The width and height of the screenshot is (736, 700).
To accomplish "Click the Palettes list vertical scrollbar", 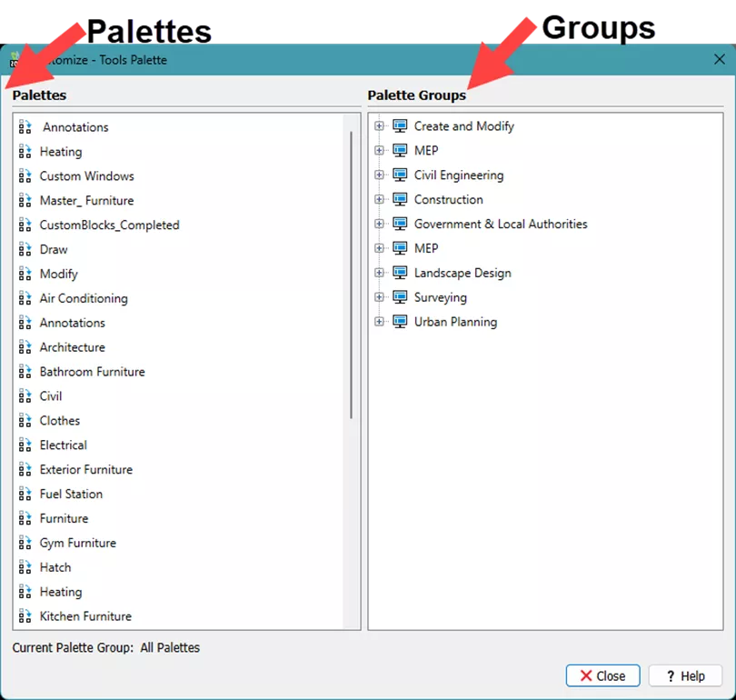I will [x=352, y=273].
